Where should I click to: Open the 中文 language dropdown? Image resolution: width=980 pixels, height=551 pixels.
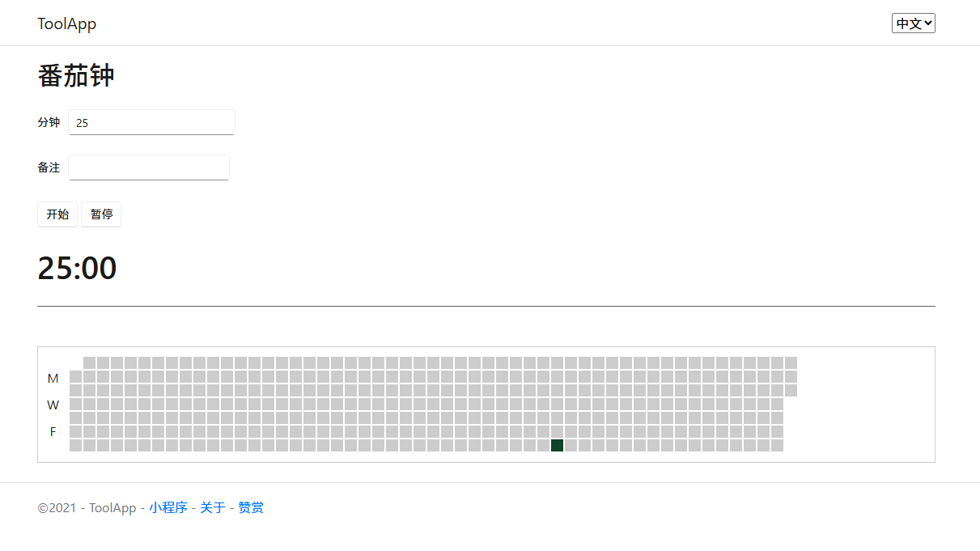tap(914, 23)
